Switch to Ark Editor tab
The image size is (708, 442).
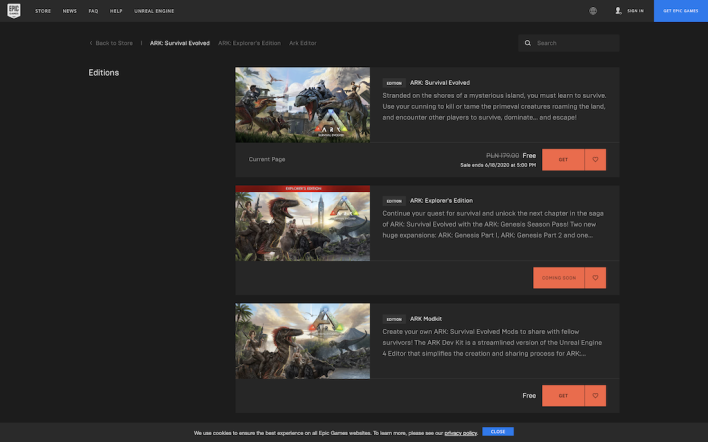(x=303, y=43)
